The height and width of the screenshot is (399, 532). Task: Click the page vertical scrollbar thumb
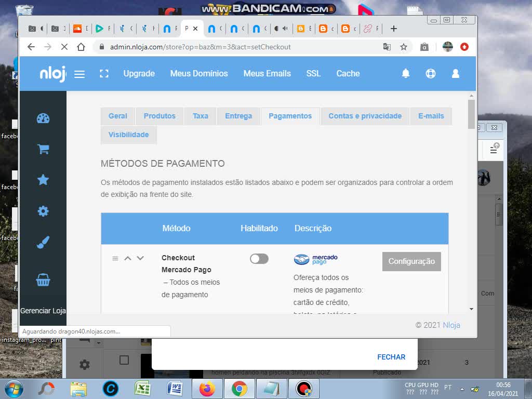(471, 114)
